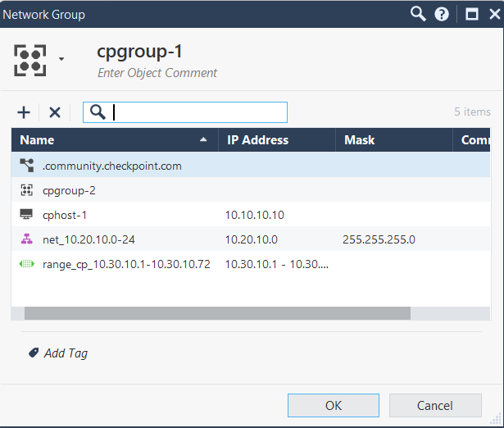The width and height of the screenshot is (504, 428).
Task: Click the tag icon beside Add Tag
Action: [34, 353]
